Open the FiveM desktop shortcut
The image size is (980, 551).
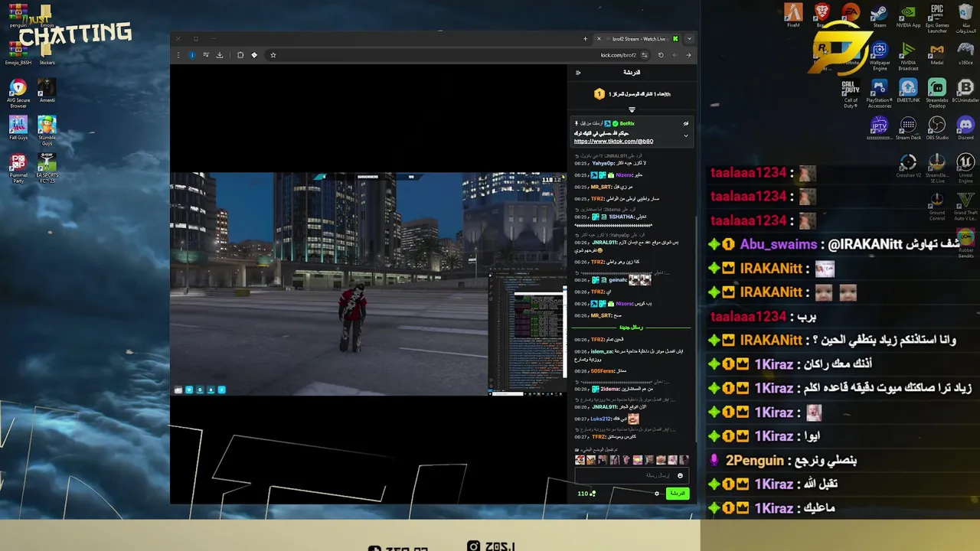coord(793,15)
